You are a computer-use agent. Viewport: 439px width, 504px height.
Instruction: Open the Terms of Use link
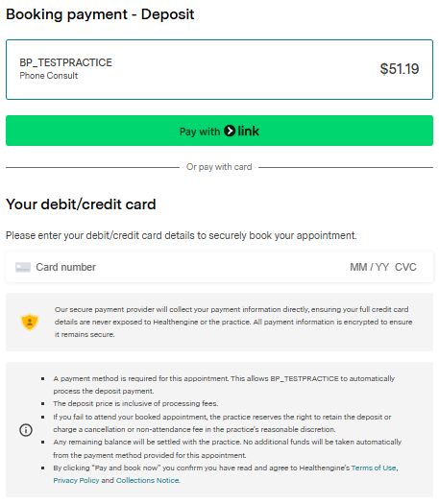tap(374, 468)
